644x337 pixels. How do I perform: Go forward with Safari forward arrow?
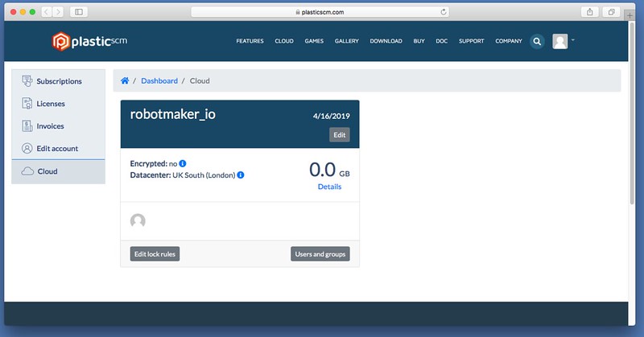tap(58, 12)
